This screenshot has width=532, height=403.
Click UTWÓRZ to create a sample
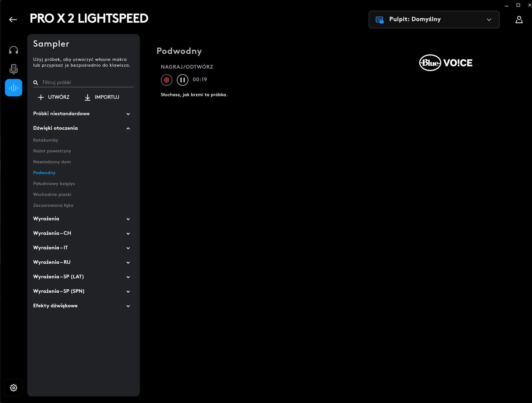(x=54, y=97)
